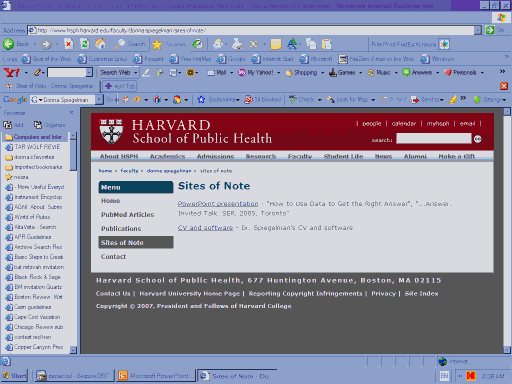Image resolution: width=512 pixels, height=384 pixels.
Task: Click into the Harvard search input field
Action: pyautogui.click(x=434, y=139)
